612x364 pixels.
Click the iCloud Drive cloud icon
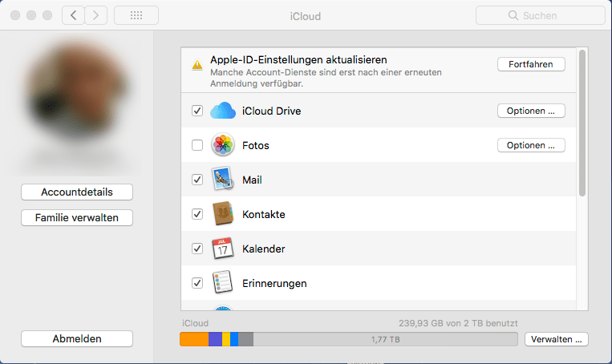click(223, 111)
